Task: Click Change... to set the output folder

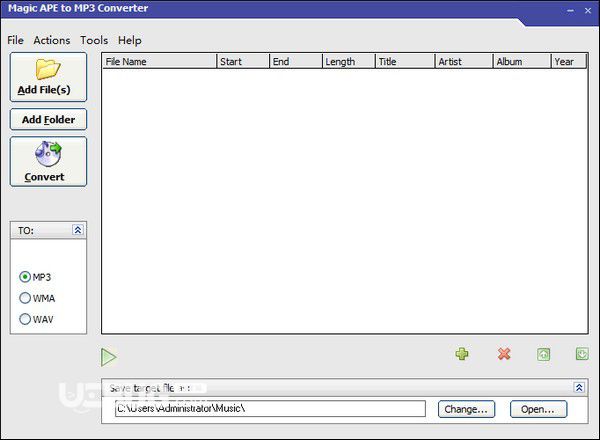Action: coord(466,409)
